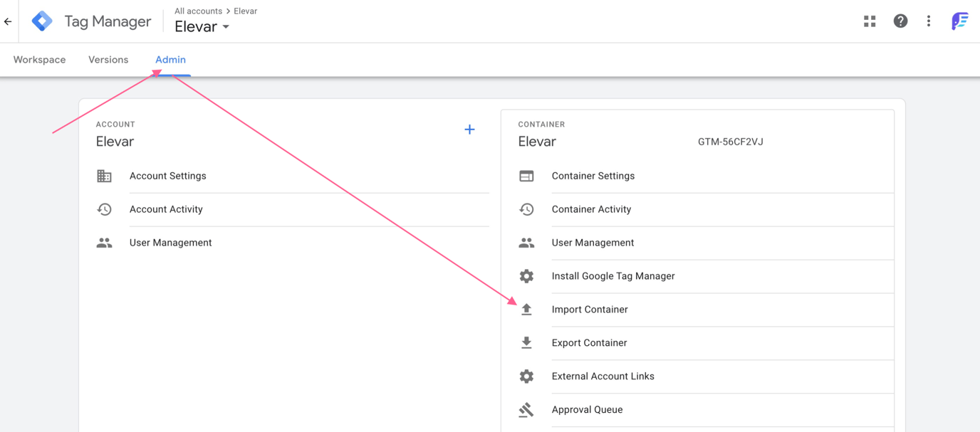Open the three-dot more options menu
This screenshot has height=432, width=980.
(929, 21)
